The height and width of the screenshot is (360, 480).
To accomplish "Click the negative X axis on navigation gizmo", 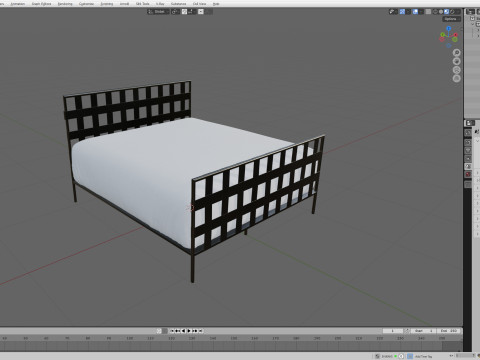I will (442, 39).
